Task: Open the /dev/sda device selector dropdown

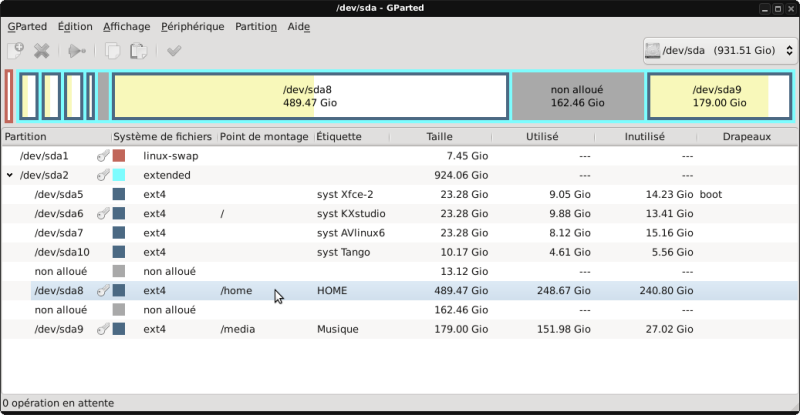Action: [x=719, y=51]
